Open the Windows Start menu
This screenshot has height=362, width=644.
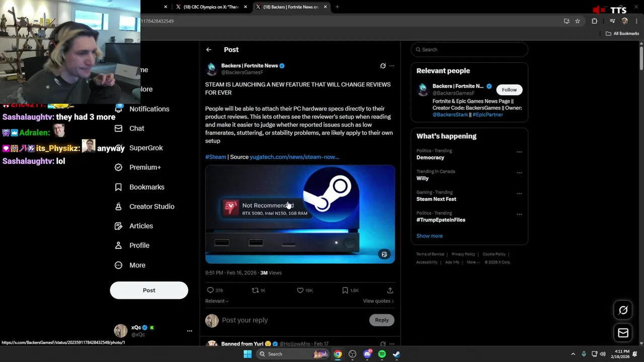(247, 354)
